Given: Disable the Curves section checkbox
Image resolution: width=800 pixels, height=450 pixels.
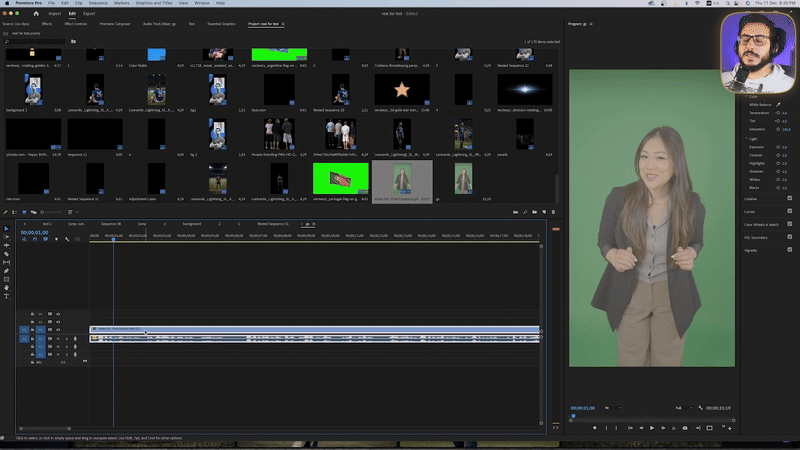Looking at the screenshot, I should 789,211.
